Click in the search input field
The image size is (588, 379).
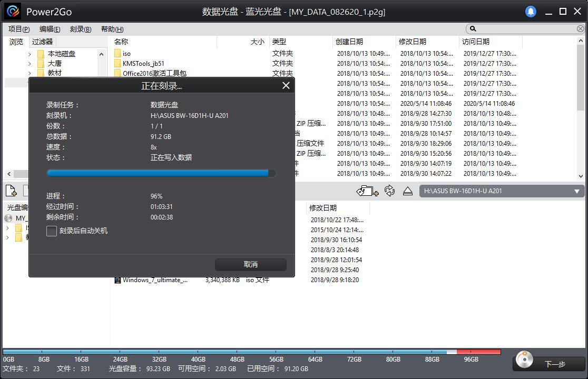point(526,28)
